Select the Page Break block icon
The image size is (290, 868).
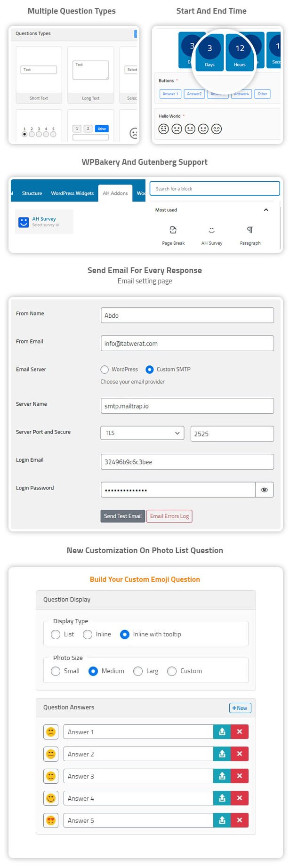pos(173,230)
